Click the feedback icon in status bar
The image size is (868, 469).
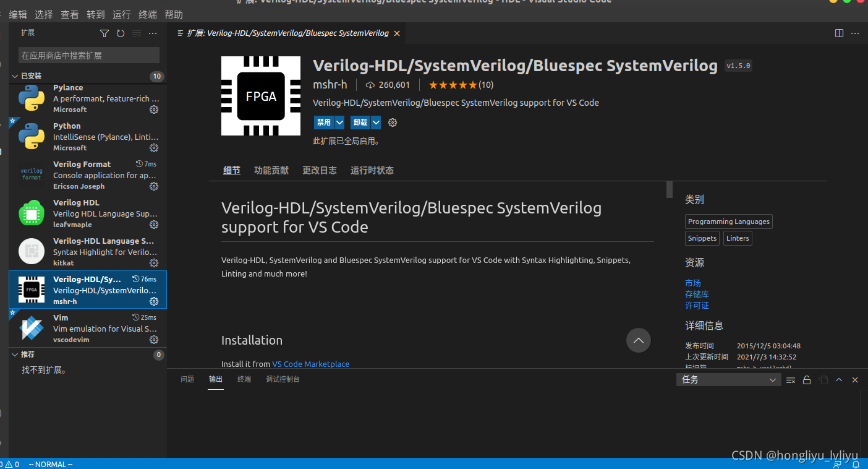pos(836,464)
